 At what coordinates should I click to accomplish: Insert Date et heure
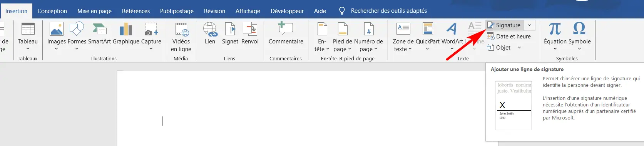click(x=509, y=36)
